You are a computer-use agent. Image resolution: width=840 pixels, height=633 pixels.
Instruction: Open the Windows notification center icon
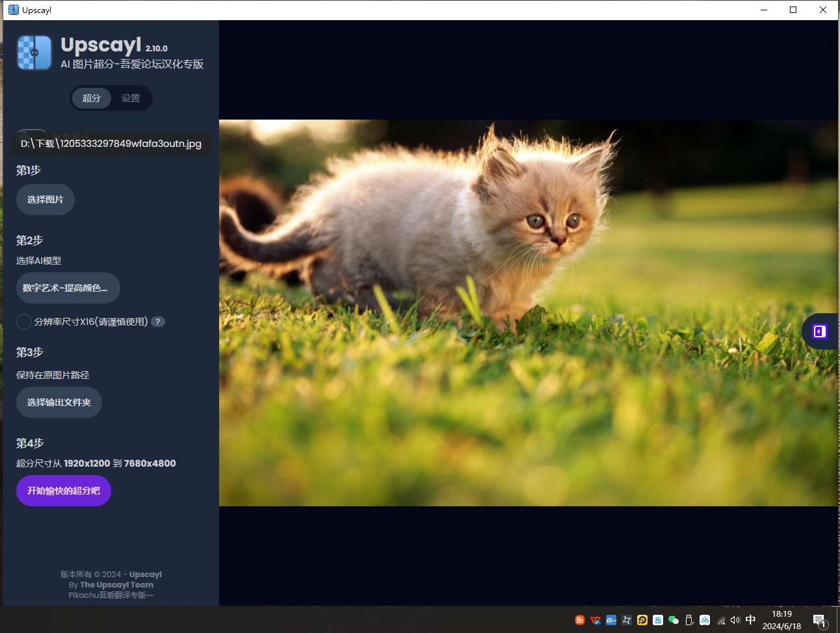click(x=819, y=621)
